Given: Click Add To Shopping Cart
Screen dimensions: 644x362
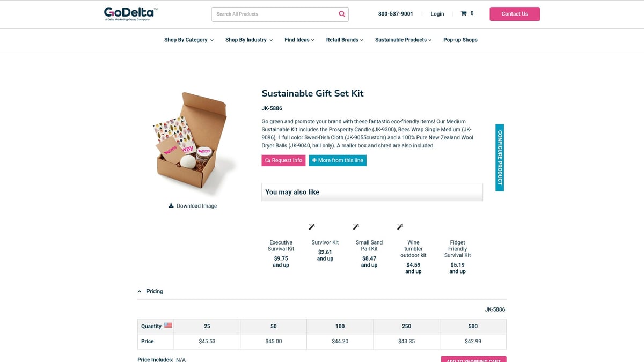Looking at the screenshot, I should point(473,359).
